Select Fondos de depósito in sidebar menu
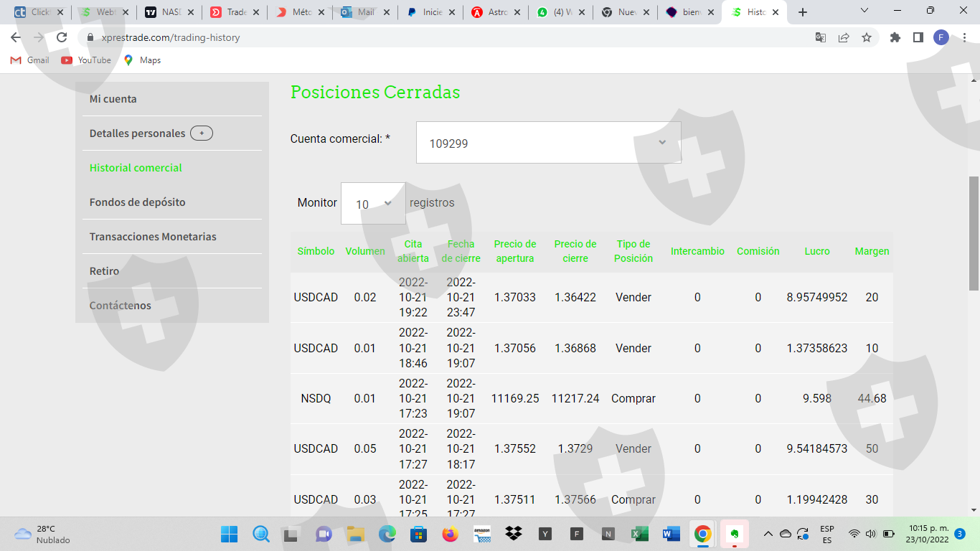 click(137, 202)
